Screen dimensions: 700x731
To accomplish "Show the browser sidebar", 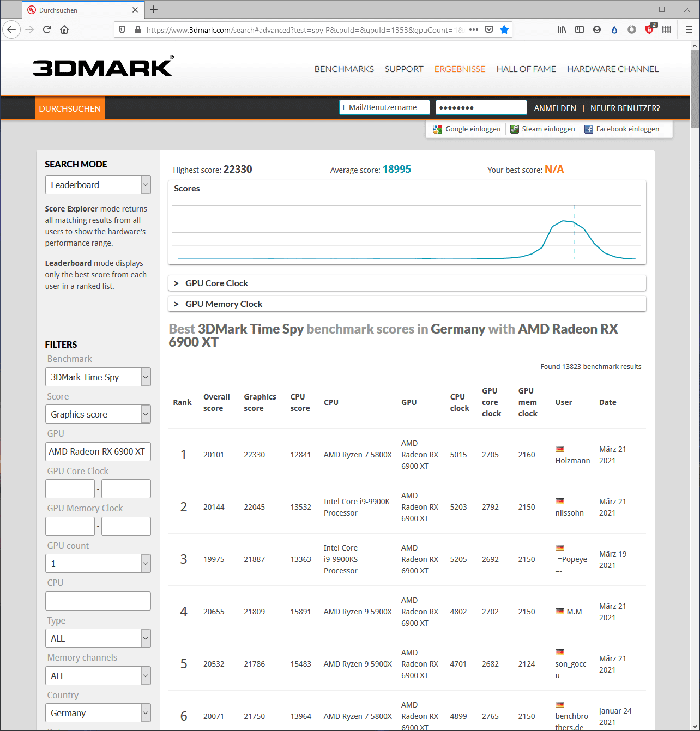I will 580,29.
